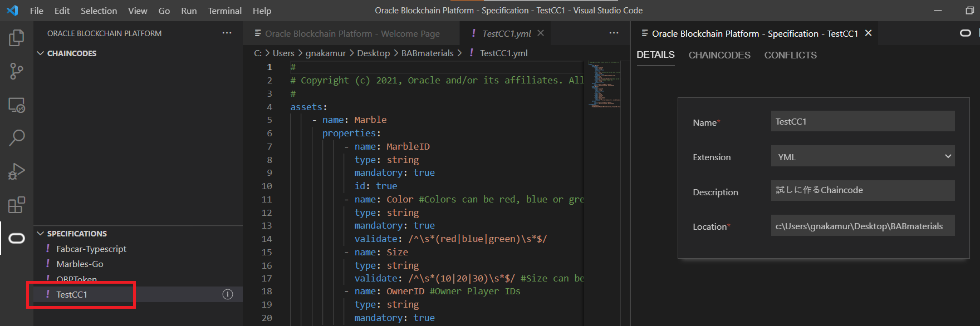Open the Help menu
Image resolution: width=980 pixels, height=326 pixels.
point(262,11)
